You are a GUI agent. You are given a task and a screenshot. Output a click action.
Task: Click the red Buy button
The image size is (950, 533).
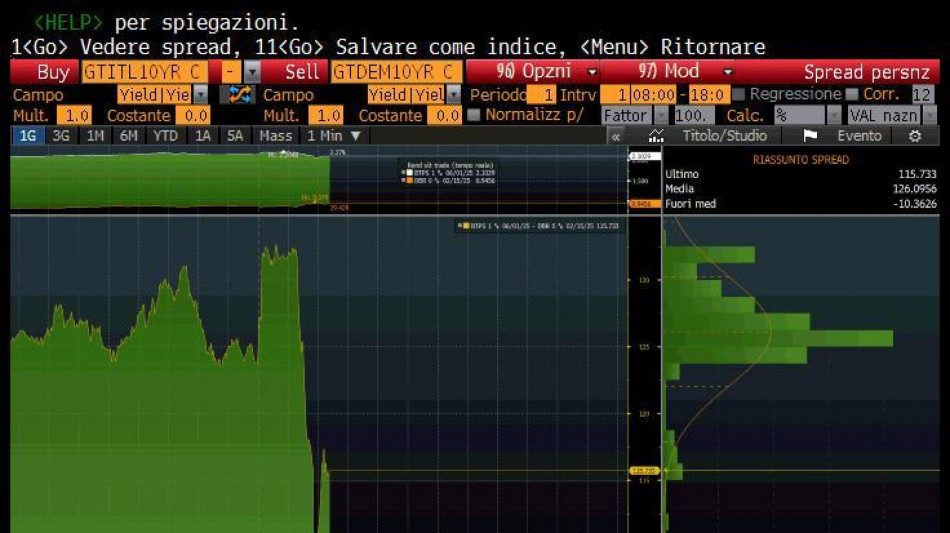(45, 72)
